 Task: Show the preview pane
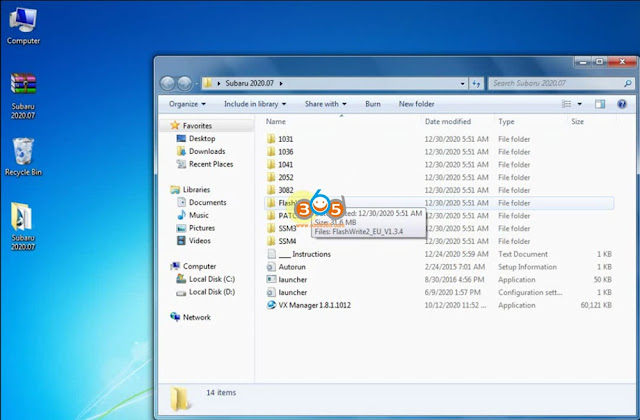point(600,104)
